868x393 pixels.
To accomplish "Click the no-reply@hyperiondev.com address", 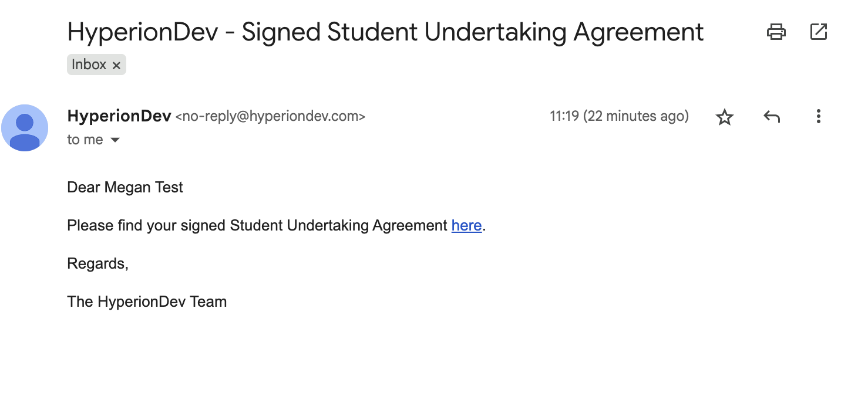I will [x=270, y=117].
